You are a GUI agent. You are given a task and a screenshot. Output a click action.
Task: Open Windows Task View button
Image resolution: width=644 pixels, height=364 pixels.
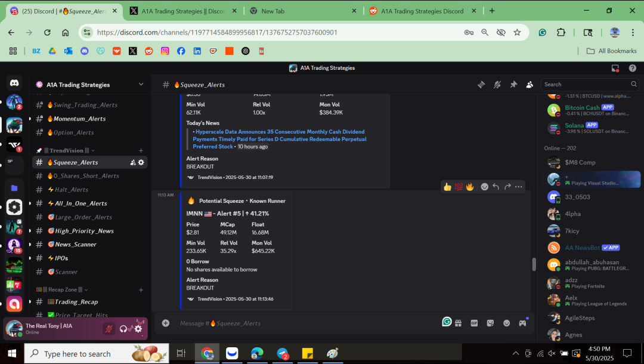point(181,353)
